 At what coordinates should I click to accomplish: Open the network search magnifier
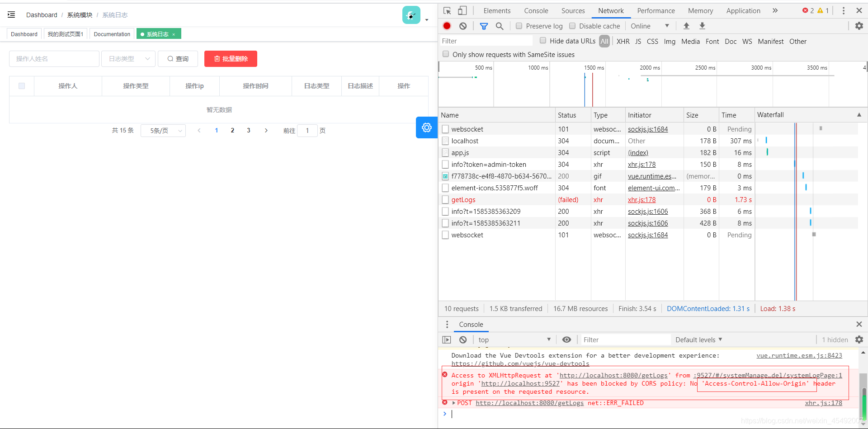[500, 26]
